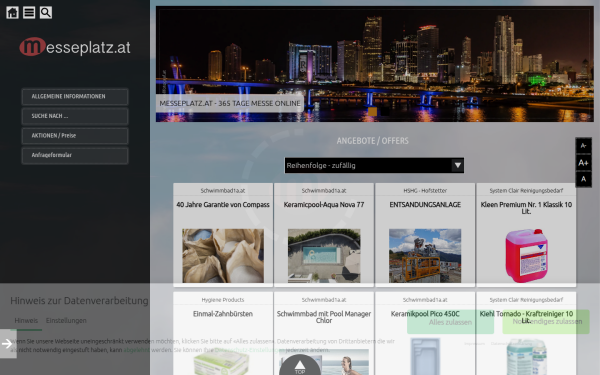Screen dimensions: 600x375
Task: Open AKTIONEN / Preise menu item
Action: pos(75,135)
